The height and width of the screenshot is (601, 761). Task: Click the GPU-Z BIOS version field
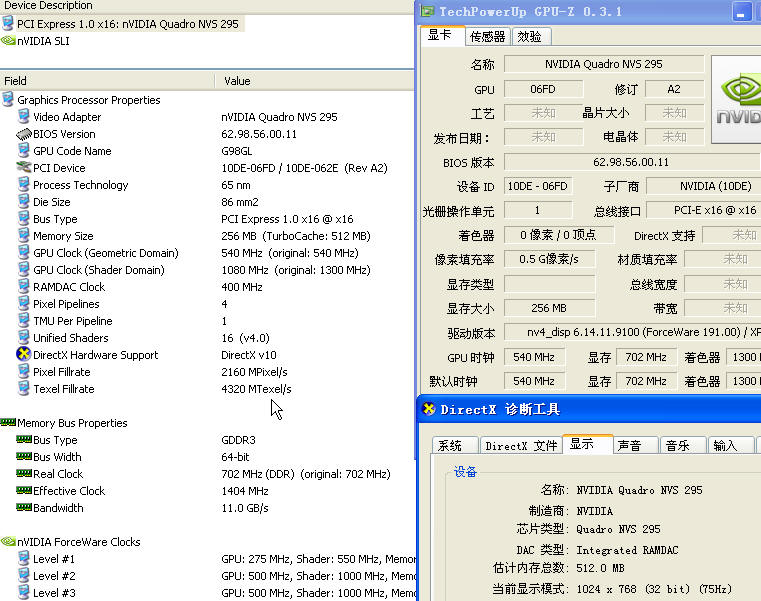tap(632, 162)
